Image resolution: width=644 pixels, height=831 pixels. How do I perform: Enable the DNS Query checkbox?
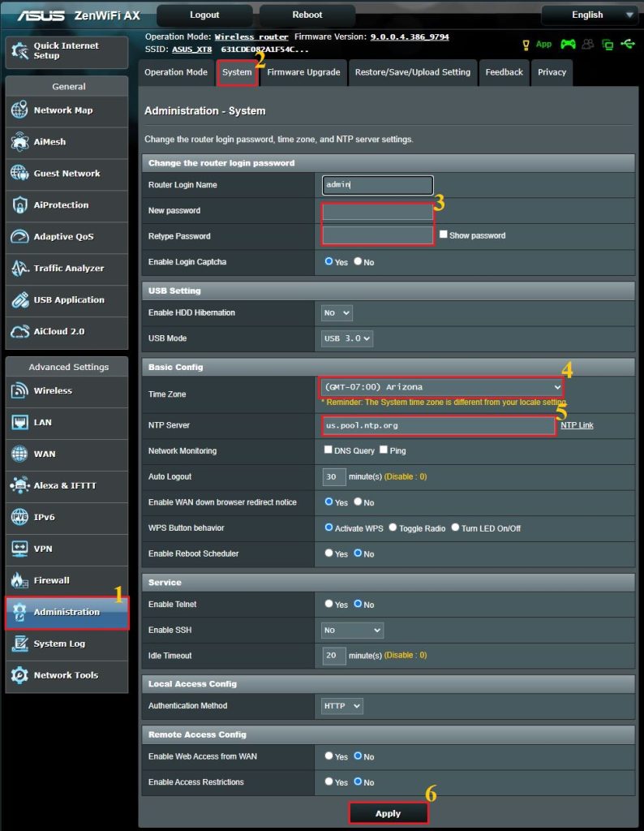[328, 450]
